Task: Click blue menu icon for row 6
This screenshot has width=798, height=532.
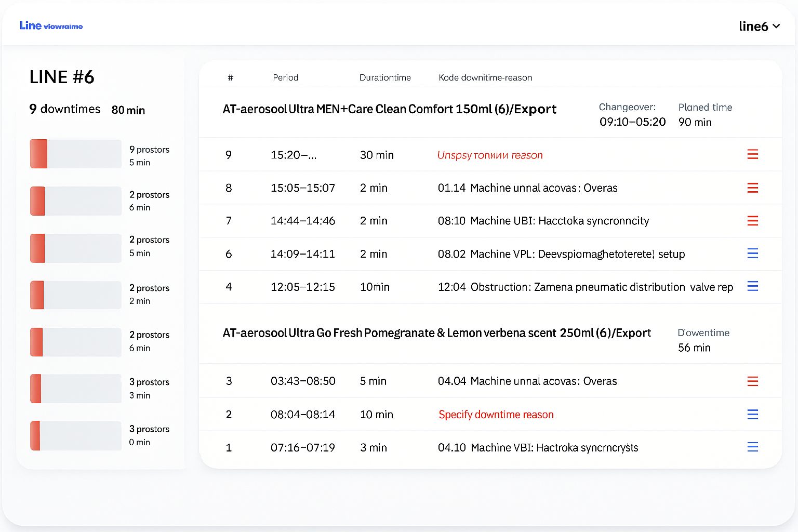Action: coord(752,254)
